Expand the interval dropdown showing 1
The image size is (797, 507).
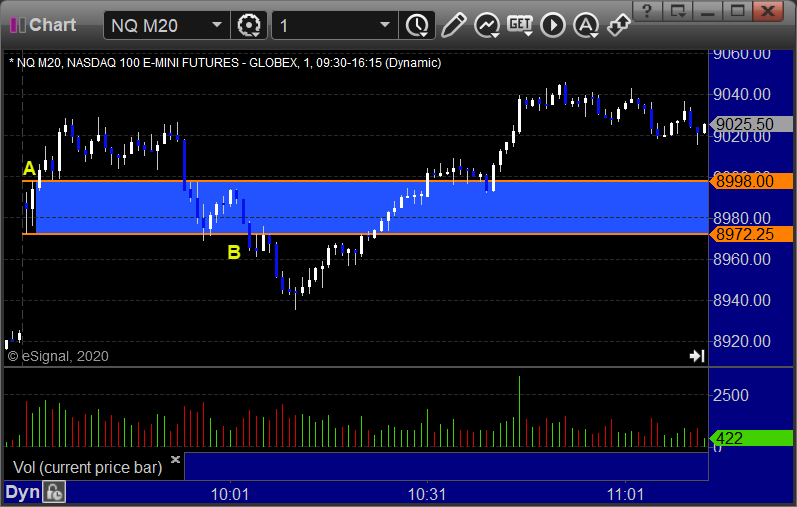coord(385,25)
